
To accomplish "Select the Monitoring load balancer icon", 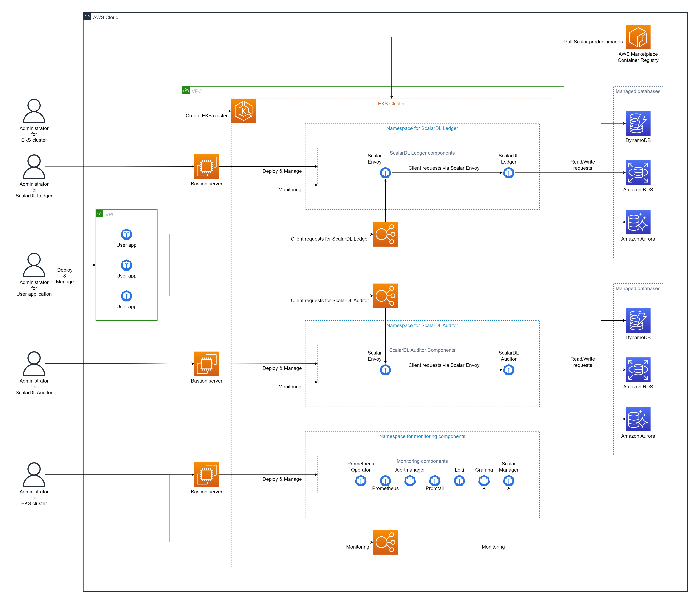I will click(385, 542).
